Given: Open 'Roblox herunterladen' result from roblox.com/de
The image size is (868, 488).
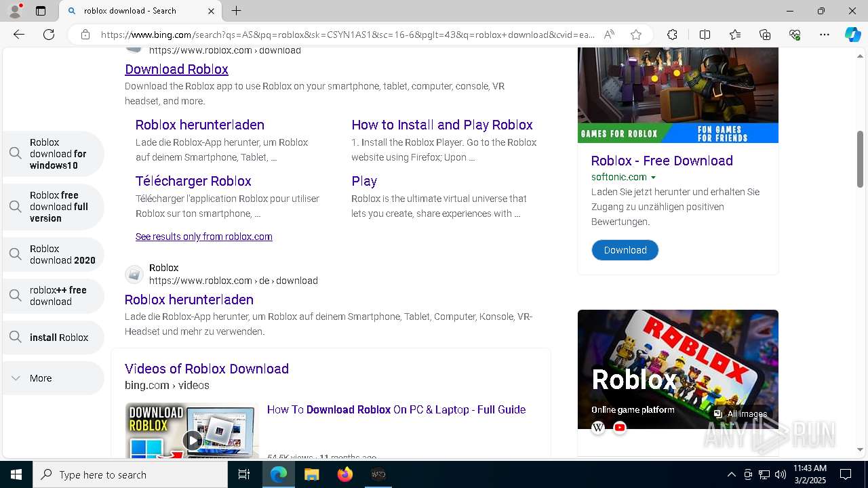Looking at the screenshot, I should coord(189,300).
